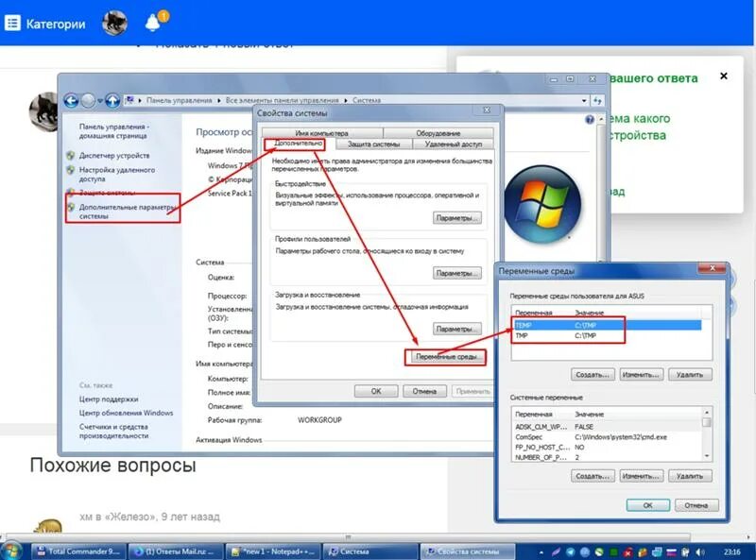Image resolution: width=756 pixels, height=560 pixels.
Task: Open the Центр поддержки link
Action: (x=109, y=399)
